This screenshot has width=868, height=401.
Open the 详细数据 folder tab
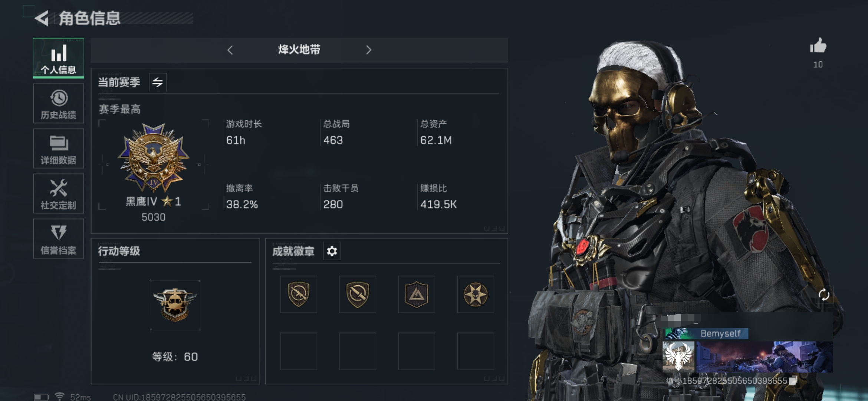[59, 149]
